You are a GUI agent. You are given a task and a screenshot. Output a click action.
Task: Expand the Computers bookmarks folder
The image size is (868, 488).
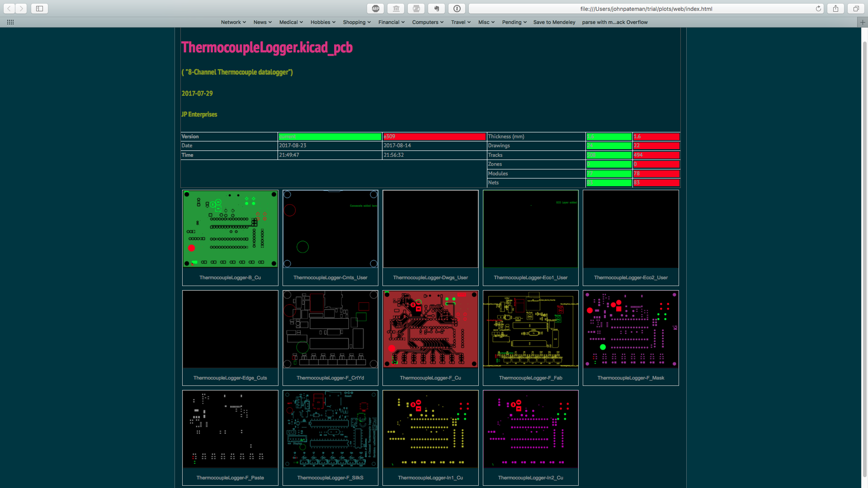(x=428, y=22)
